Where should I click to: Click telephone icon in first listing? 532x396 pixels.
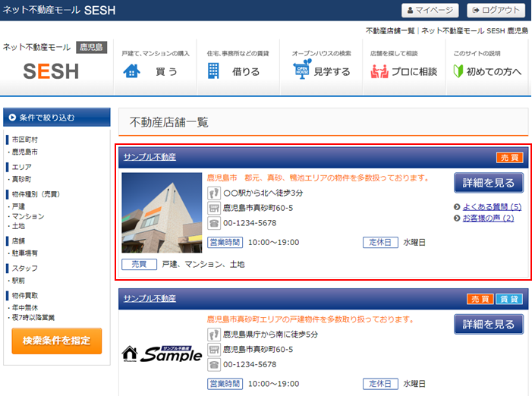click(x=214, y=223)
